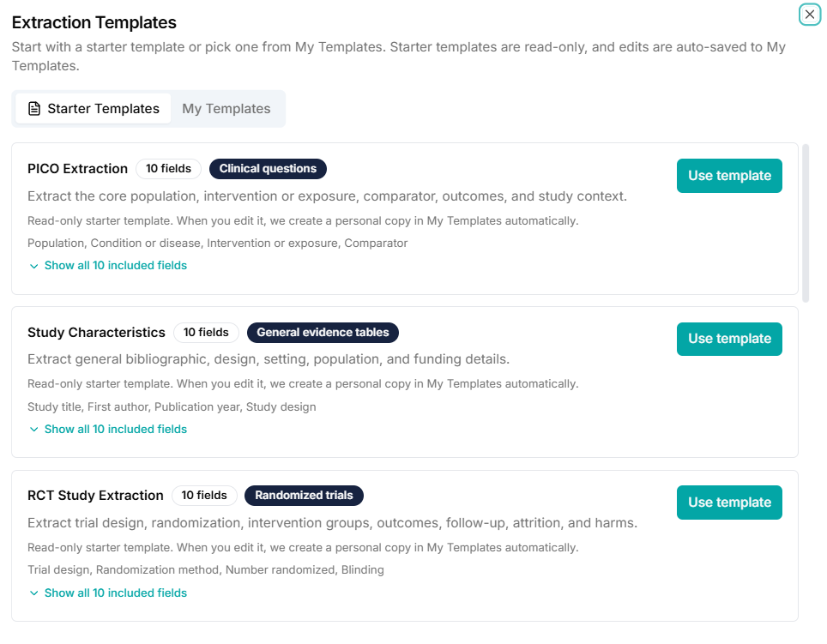The width and height of the screenshot is (827, 644).
Task: Switch to the My Templates tab
Action: (226, 108)
